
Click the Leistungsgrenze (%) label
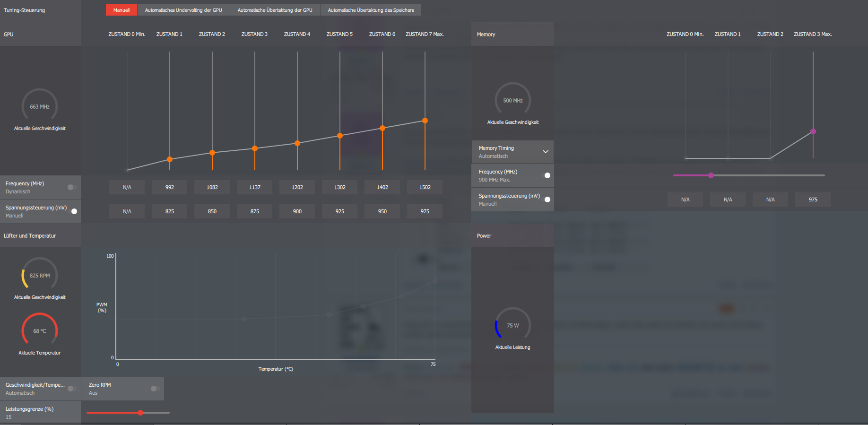click(29, 409)
